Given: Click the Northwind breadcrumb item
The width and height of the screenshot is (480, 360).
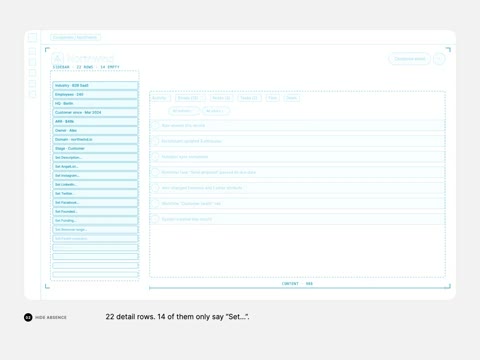Looking at the screenshot, I should click(88, 37).
